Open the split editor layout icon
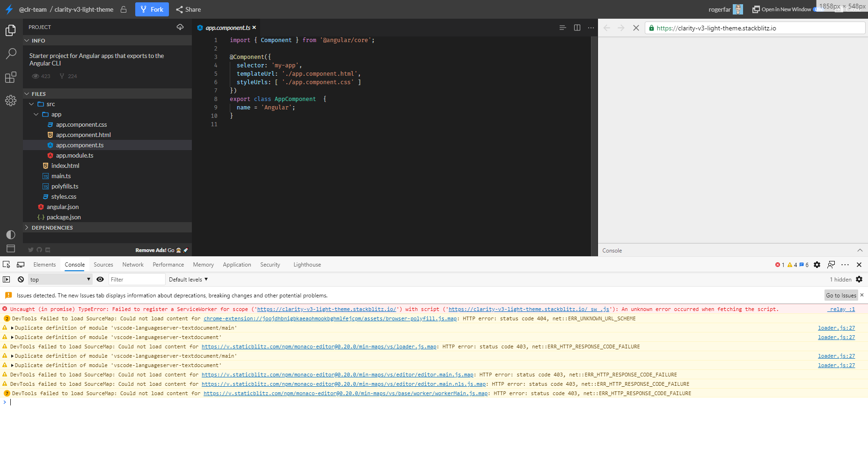This screenshot has height=455, width=868. coord(577,28)
